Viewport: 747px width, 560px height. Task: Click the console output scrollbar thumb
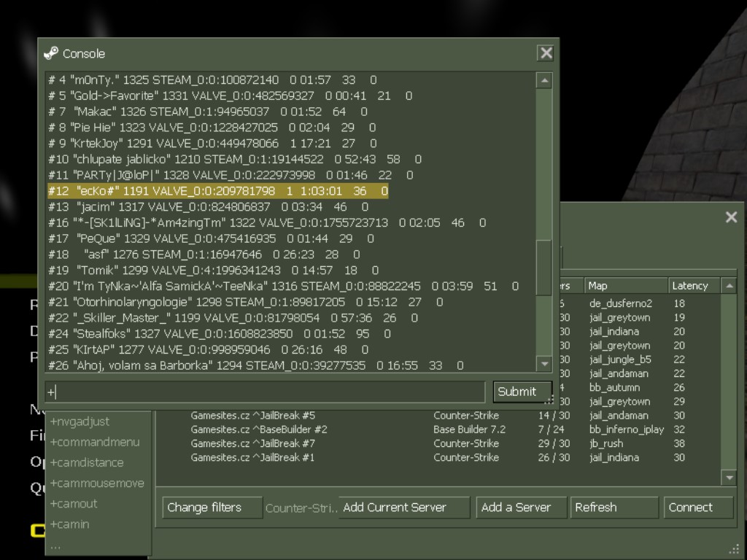pyautogui.click(x=544, y=268)
